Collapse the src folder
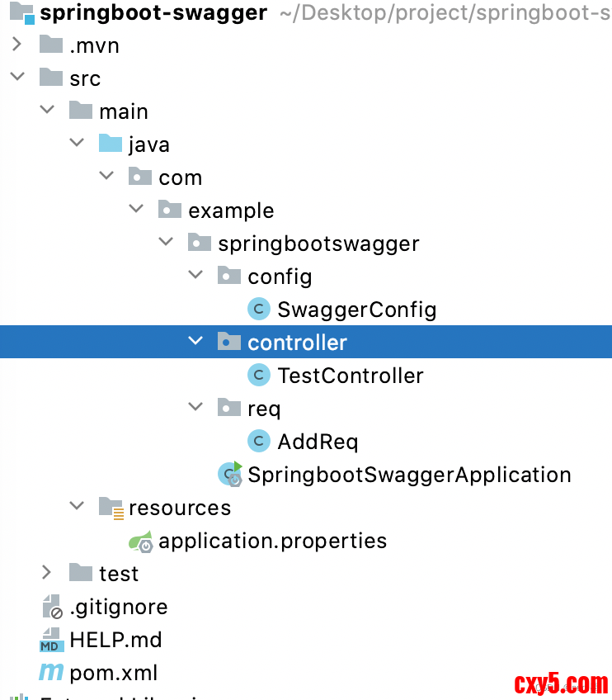This screenshot has height=700, width=612. [x=16, y=78]
